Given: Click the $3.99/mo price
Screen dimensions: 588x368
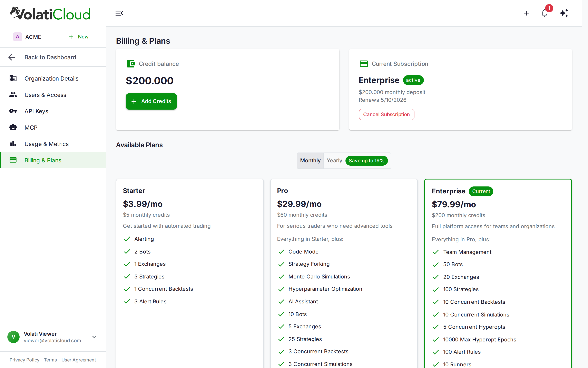Looking at the screenshot, I should [143, 204].
